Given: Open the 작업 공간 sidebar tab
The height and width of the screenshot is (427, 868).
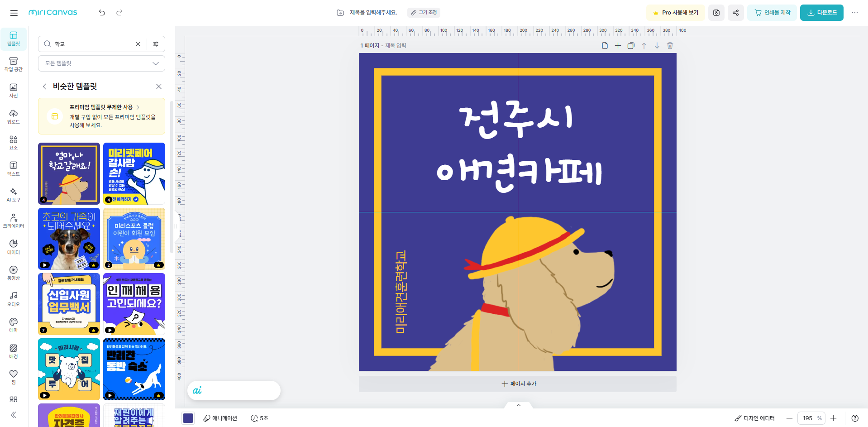Looking at the screenshot, I should [x=14, y=65].
